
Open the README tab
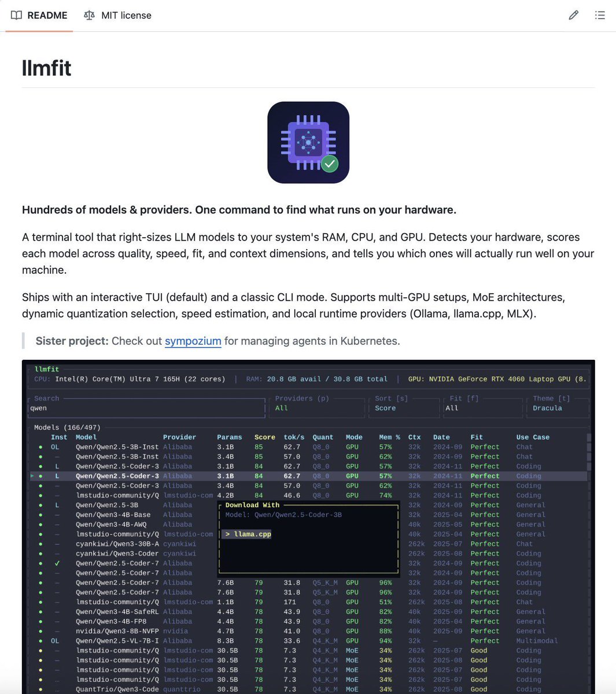pos(39,15)
